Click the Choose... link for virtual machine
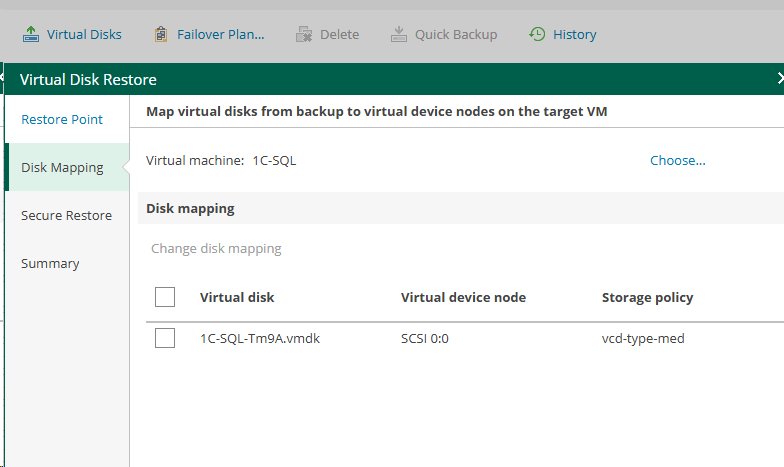Image resolution: width=784 pixels, height=467 pixels. click(677, 161)
